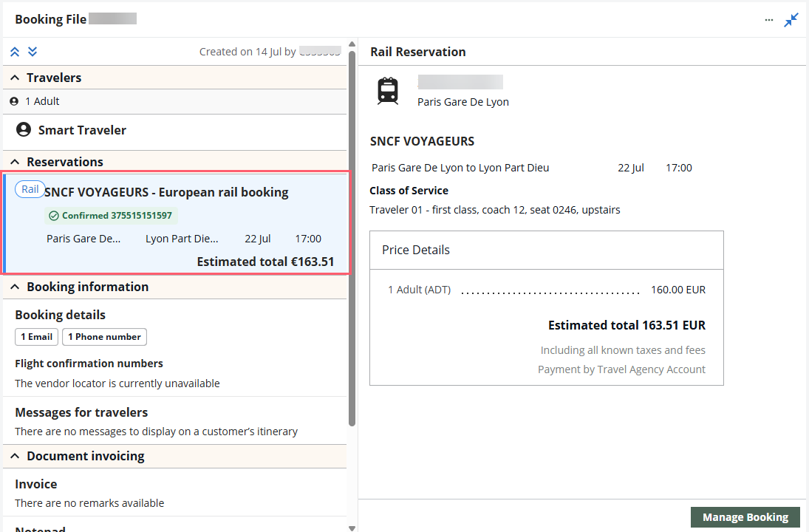809x532 pixels.
Task: Click the Traveler 01 first class seat details
Action: (x=495, y=210)
